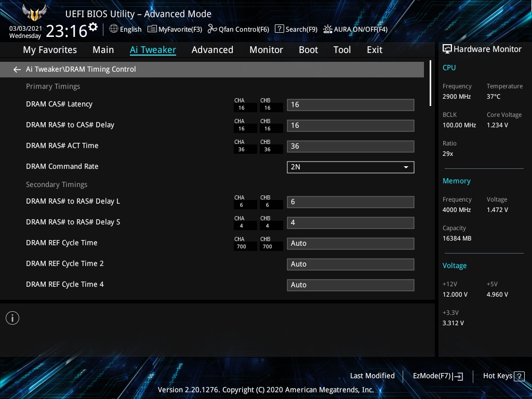
Task: Open the Boot menu tab
Action: (x=308, y=50)
